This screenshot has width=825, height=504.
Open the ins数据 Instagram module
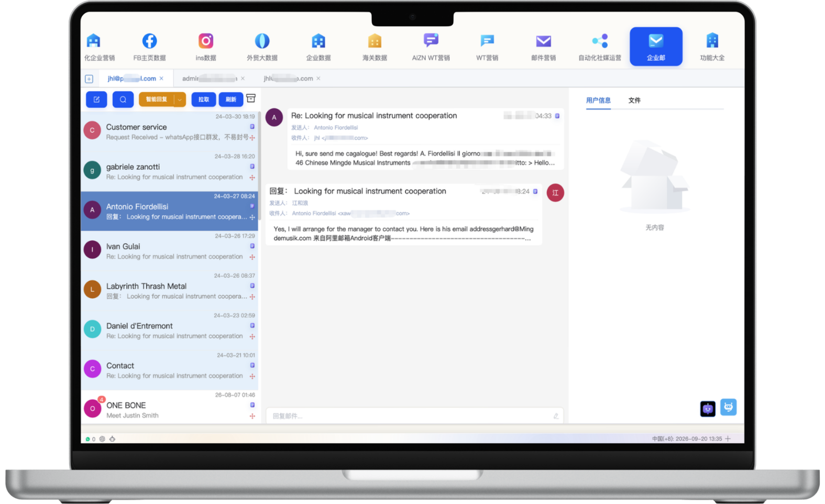(205, 47)
